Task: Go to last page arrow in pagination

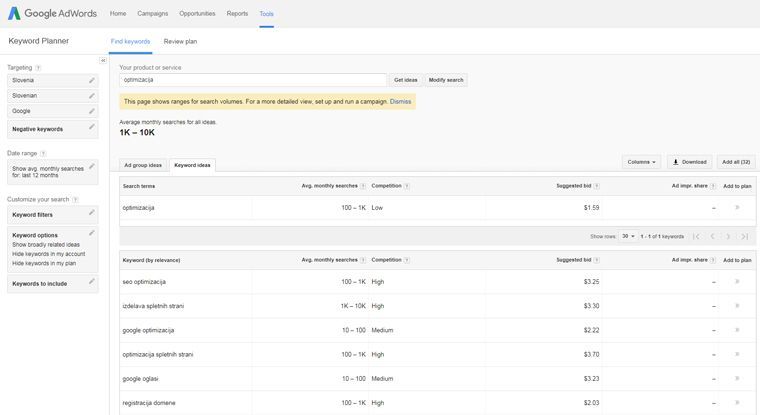Action: coord(744,237)
